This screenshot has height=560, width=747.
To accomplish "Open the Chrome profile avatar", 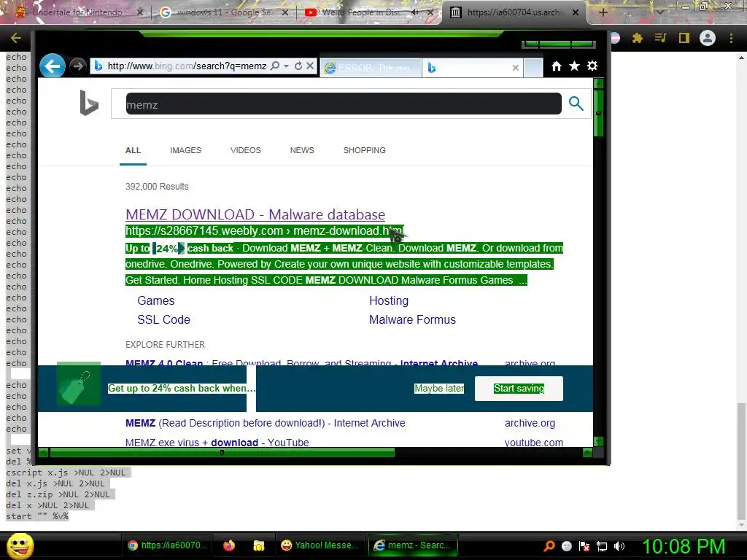I will pyautogui.click(x=708, y=38).
